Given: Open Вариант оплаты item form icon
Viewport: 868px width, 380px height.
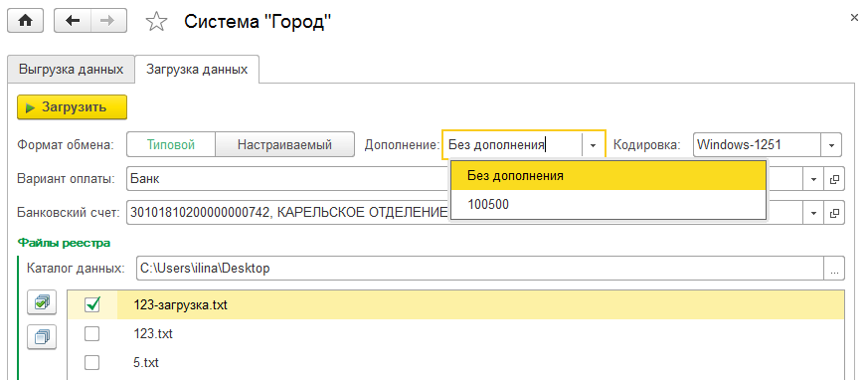Looking at the screenshot, I should point(835,179).
